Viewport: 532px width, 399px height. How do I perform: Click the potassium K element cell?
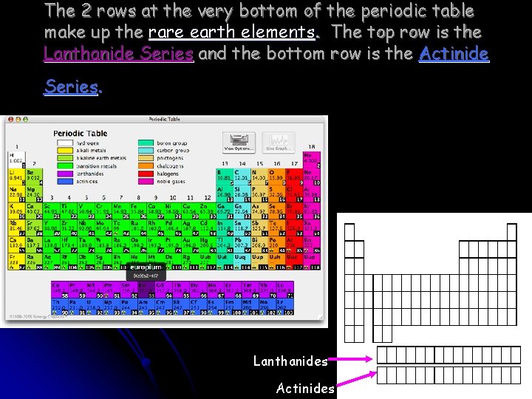pos(16,211)
